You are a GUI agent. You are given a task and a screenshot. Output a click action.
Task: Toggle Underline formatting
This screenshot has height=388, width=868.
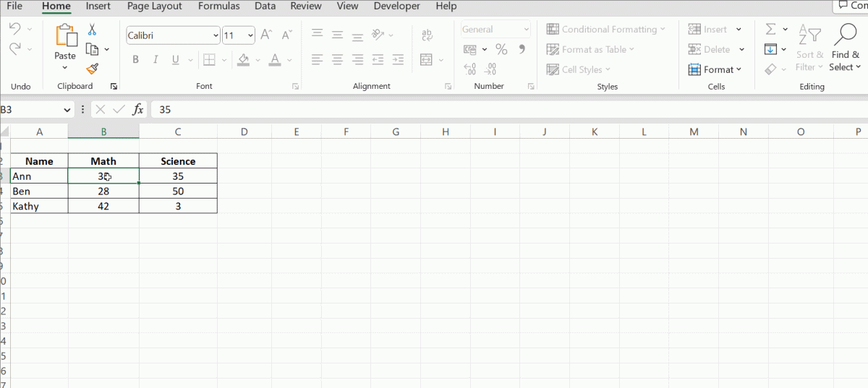[176, 60]
